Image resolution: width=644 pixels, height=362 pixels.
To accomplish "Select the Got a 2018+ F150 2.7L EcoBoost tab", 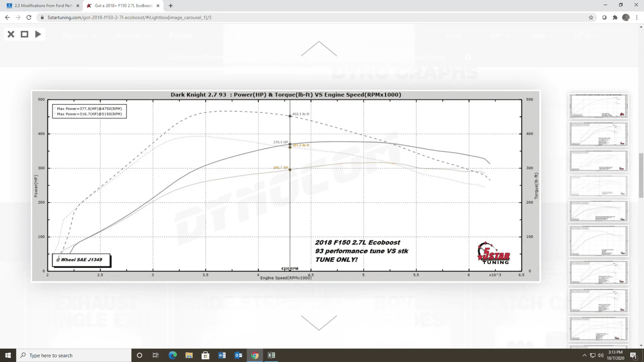I will coord(123,6).
